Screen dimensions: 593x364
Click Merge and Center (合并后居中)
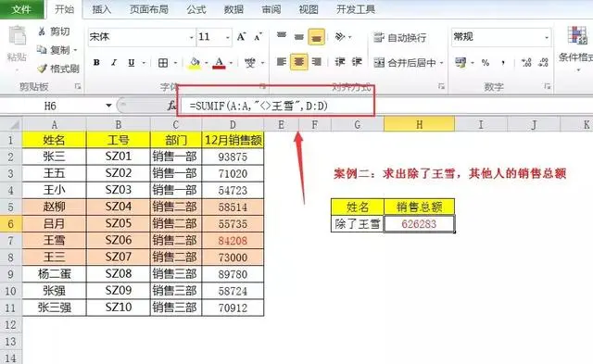pos(405,62)
